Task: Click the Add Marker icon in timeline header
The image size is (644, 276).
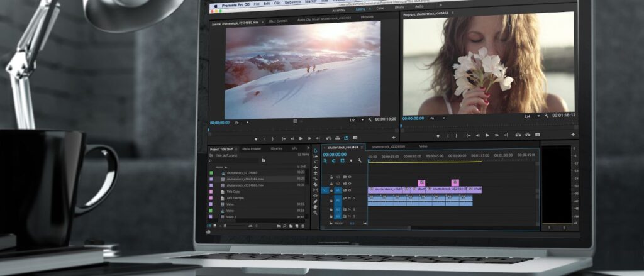Action: pos(351,162)
